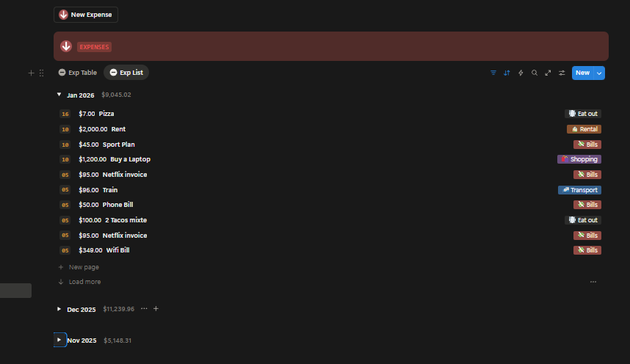Viewport: 630px width, 364px height.
Task: Click the Bills tag on Wifi Bill row
Action: (x=587, y=250)
